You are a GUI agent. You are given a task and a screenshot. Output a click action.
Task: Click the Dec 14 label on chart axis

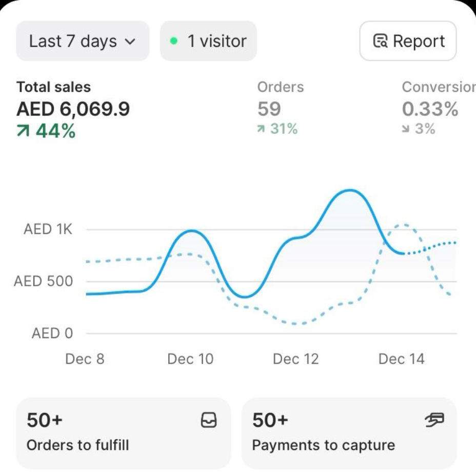pyautogui.click(x=401, y=359)
